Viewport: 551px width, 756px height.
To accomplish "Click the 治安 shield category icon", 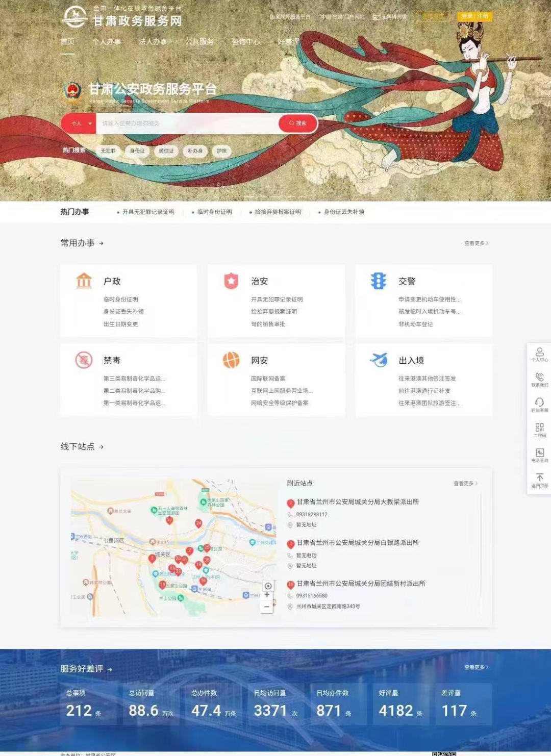I will (x=231, y=281).
